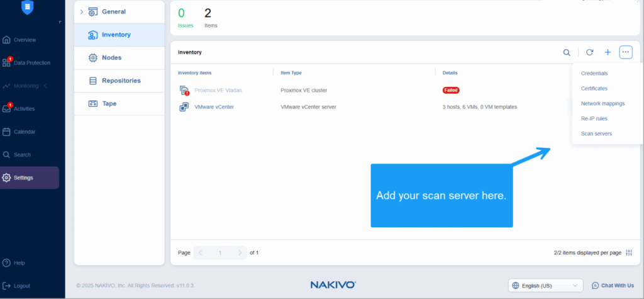Click the red Failed status badge
This screenshot has width=644, height=299.
(x=450, y=90)
